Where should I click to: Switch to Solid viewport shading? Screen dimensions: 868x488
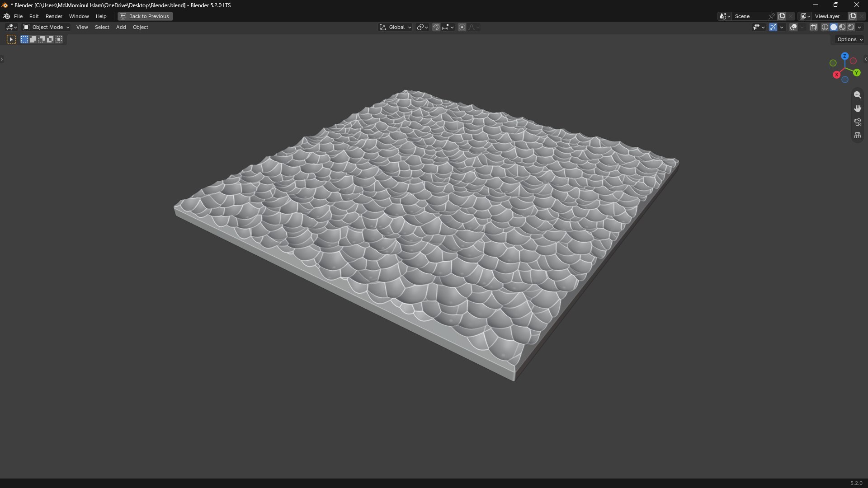[834, 28]
